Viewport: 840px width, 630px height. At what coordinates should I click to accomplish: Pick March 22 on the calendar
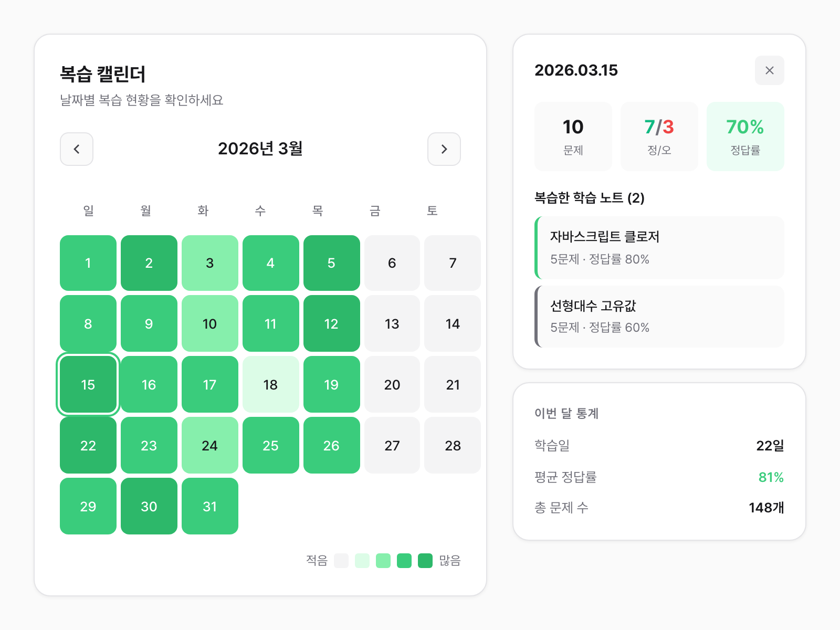coord(88,446)
